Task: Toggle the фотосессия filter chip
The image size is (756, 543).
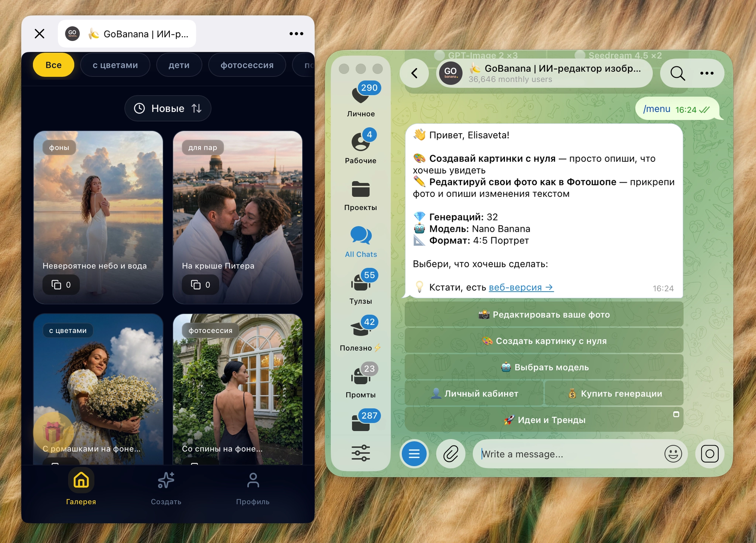Action: [x=247, y=65]
